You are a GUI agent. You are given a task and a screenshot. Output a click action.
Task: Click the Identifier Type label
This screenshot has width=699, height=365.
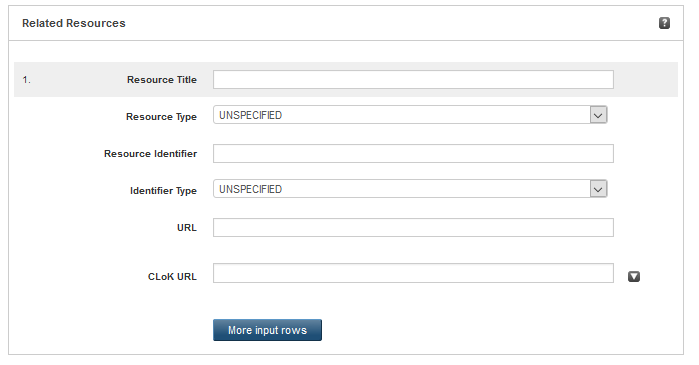coord(163,191)
